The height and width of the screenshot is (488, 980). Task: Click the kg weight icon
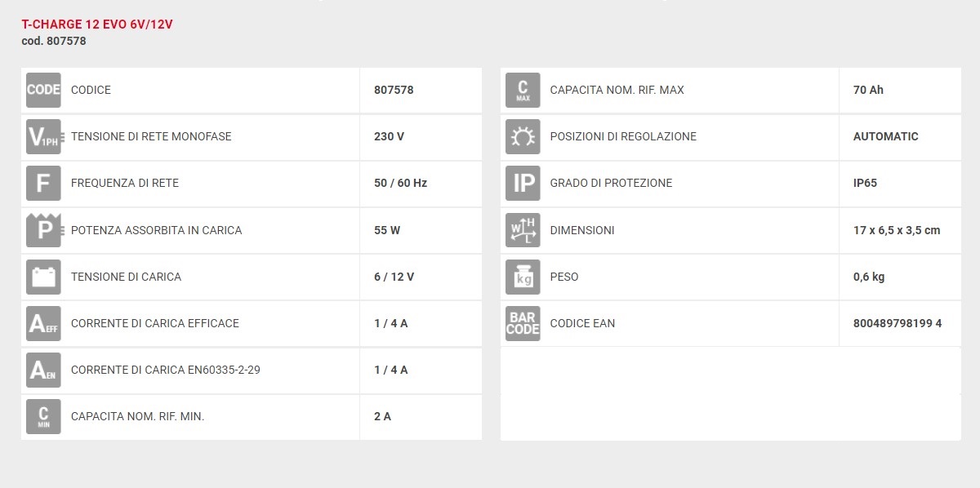point(523,277)
